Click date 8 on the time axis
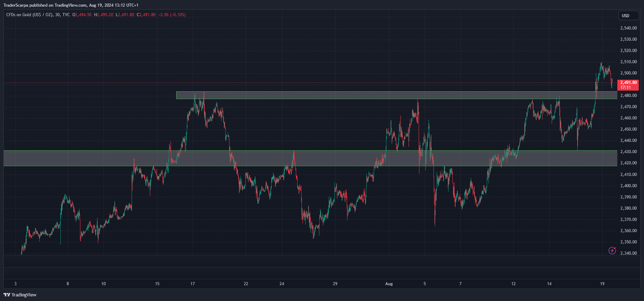Screen dimensions: 644x301 [x=68, y=283]
